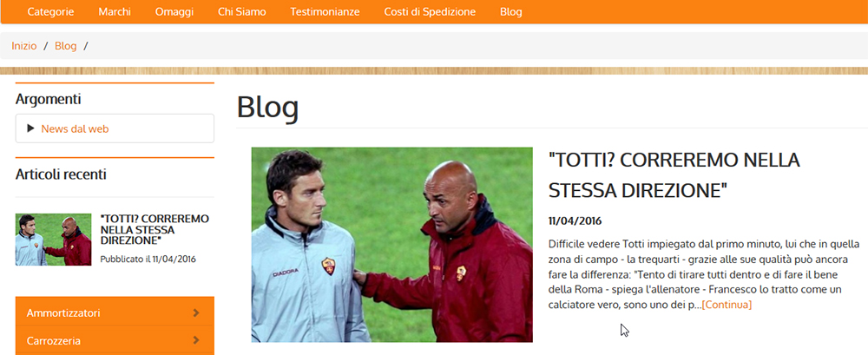This screenshot has width=868, height=355.
Task: Open the Marchi menu item
Action: tap(115, 11)
